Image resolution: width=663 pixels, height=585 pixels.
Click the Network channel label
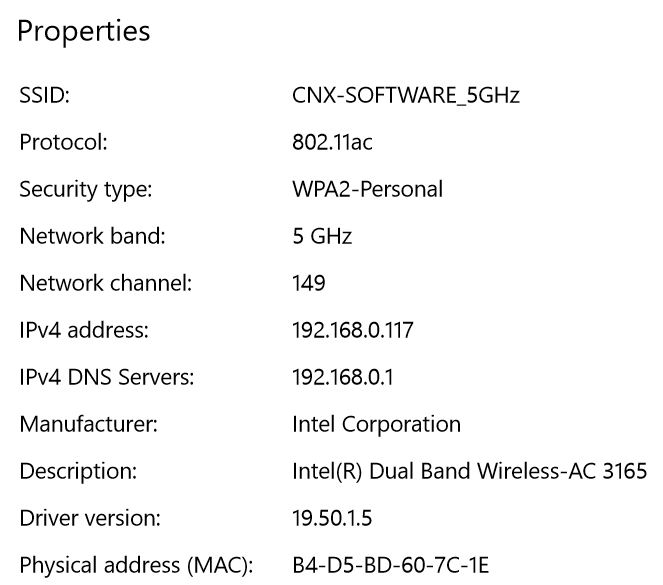(x=106, y=283)
